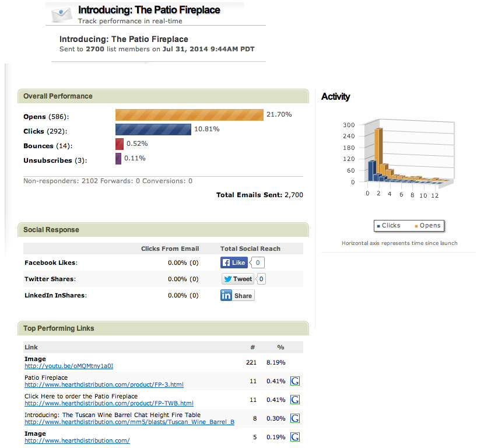Click the Google icon beside the hearthdistribution.com homepage link
The image size is (477, 448).
pos(295,437)
